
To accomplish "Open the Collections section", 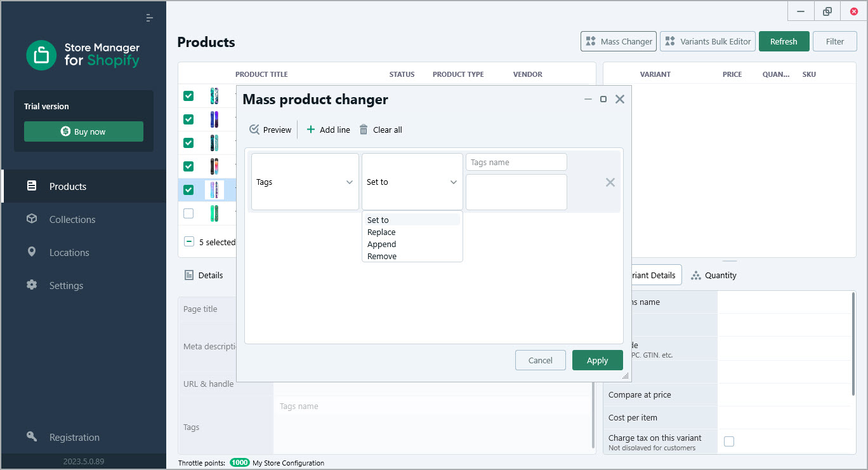I will (84, 219).
